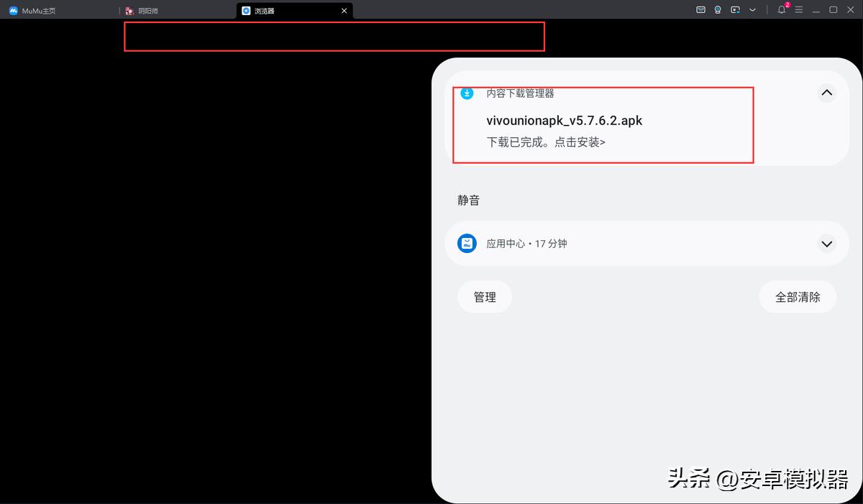Click the 应用中心 app center icon

tap(467, 243)
